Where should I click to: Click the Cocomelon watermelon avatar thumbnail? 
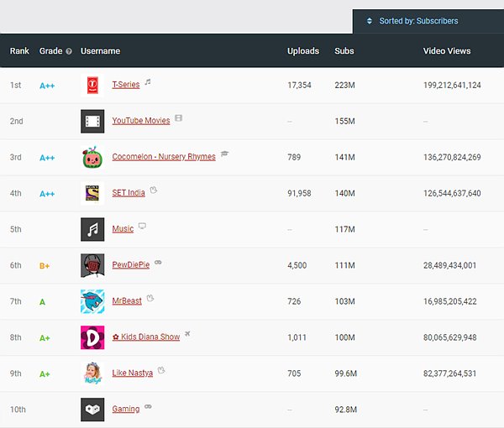coord(92,157)
